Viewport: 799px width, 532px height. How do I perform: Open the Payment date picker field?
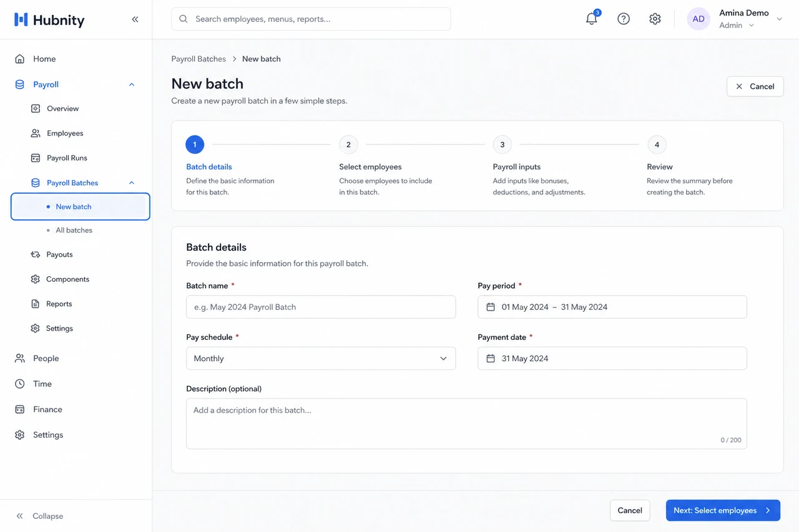pos(612,359)
